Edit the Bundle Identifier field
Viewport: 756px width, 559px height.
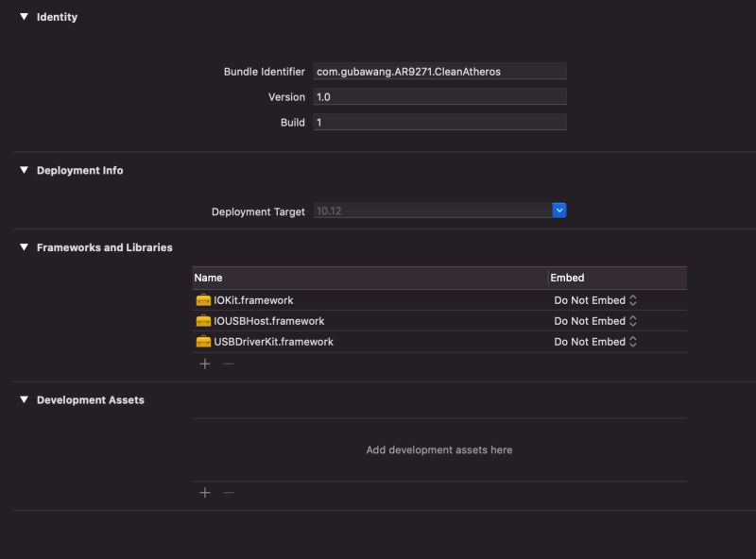[439, 70]
